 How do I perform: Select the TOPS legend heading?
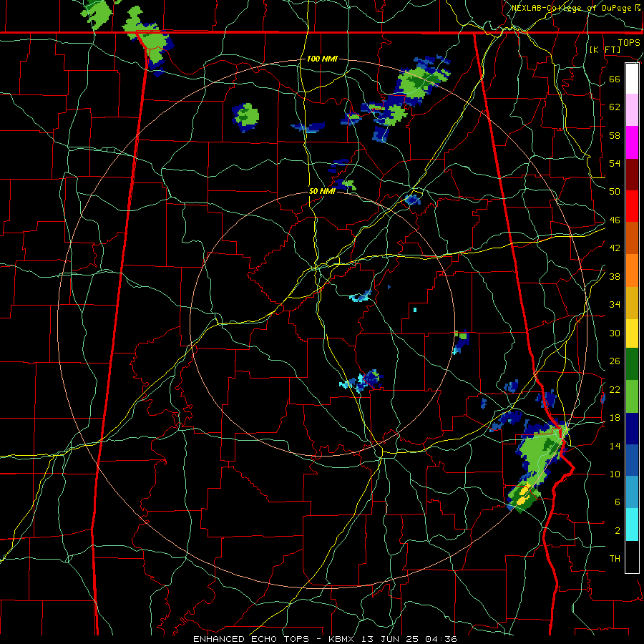coord(629,42)
